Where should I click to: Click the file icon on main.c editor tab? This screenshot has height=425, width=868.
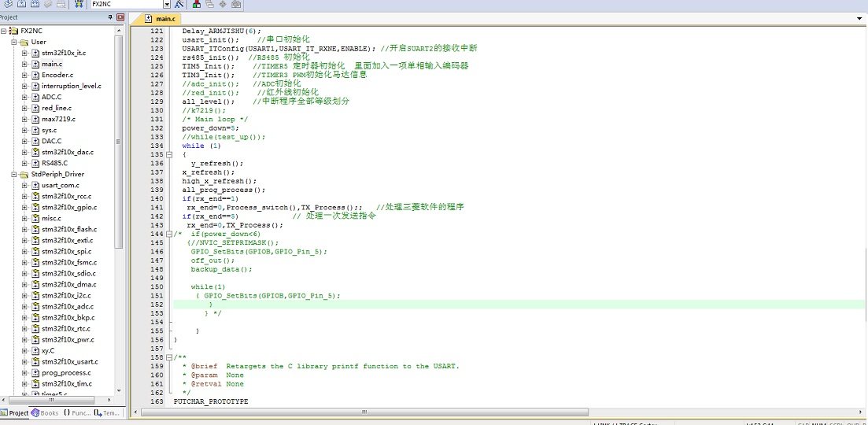149,18
